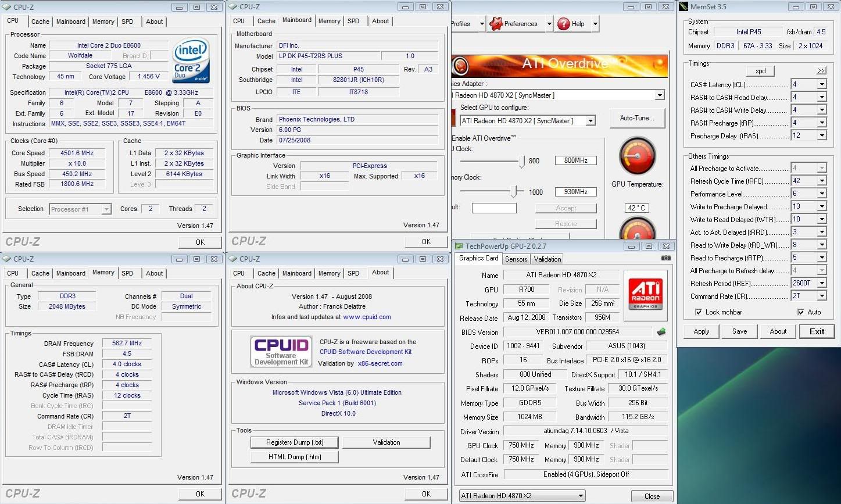Open the CAS# Latency (tCL) dropdown
Image resolution: width=841 pixels, height=504 pixels.
pyautogui.click(x=822, y=84)
